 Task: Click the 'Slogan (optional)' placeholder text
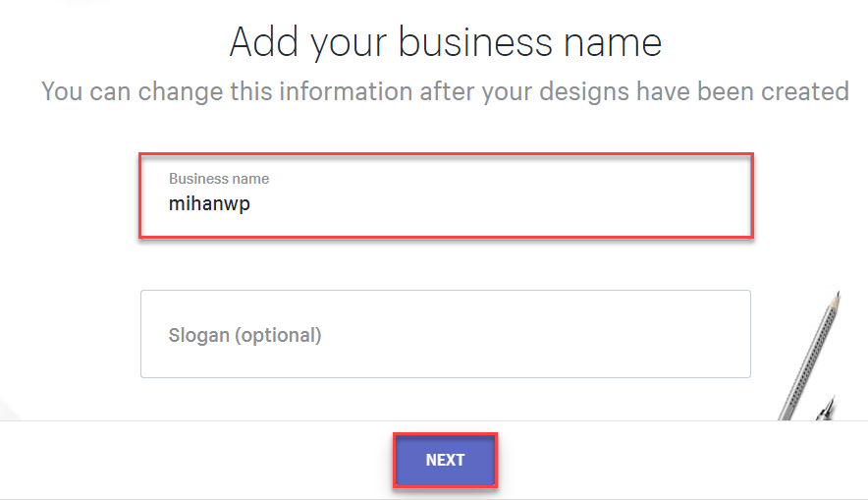(x=244, y=335)
